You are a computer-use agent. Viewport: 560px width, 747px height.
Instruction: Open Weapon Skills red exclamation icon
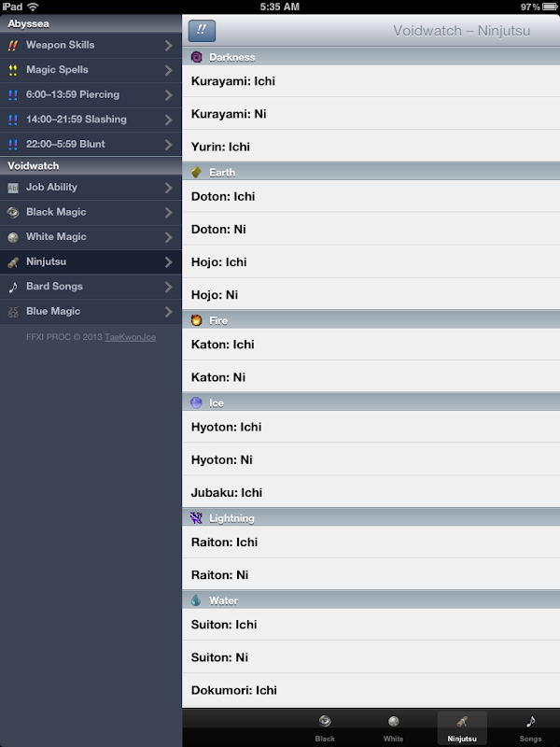click(13, 45)
